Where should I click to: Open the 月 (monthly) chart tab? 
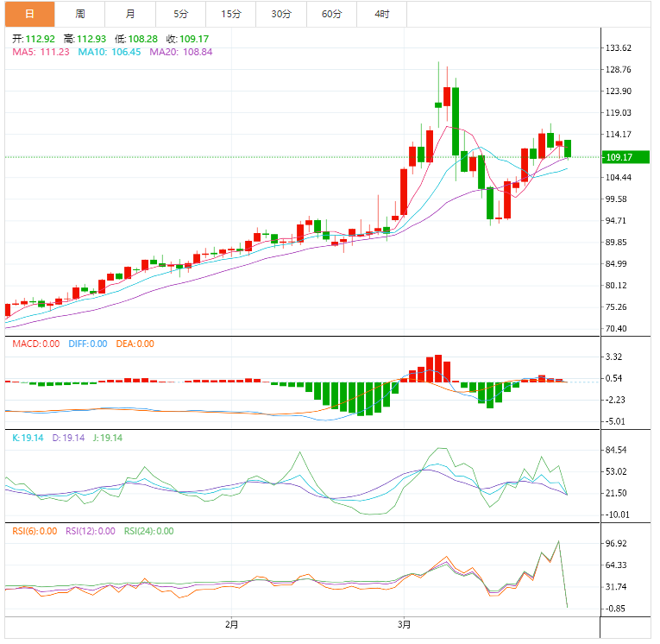click(129, 14)
